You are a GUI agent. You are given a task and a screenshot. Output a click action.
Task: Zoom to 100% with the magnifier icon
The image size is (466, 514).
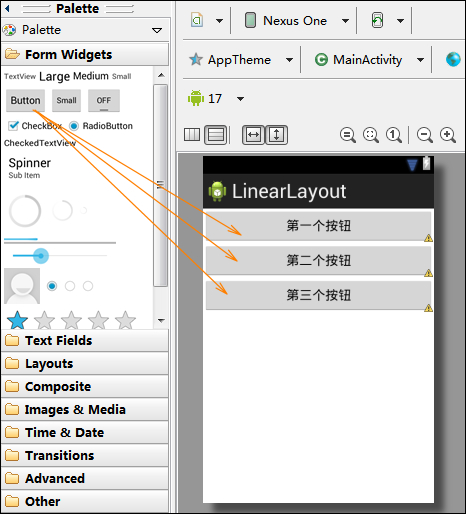[x=394, y=135]
